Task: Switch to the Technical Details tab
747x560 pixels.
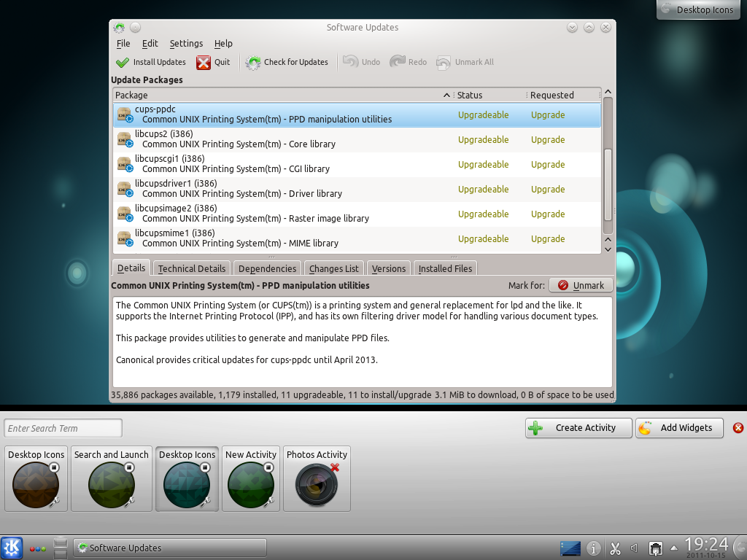Action: 192,268
